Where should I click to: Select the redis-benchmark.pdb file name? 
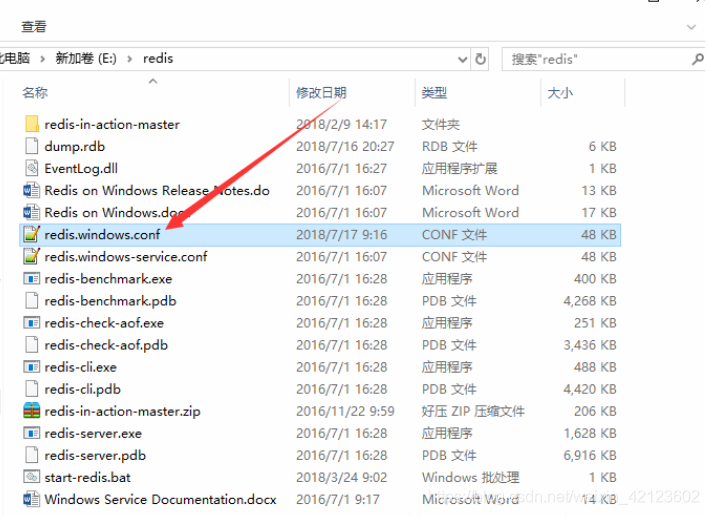pos(110,301)
